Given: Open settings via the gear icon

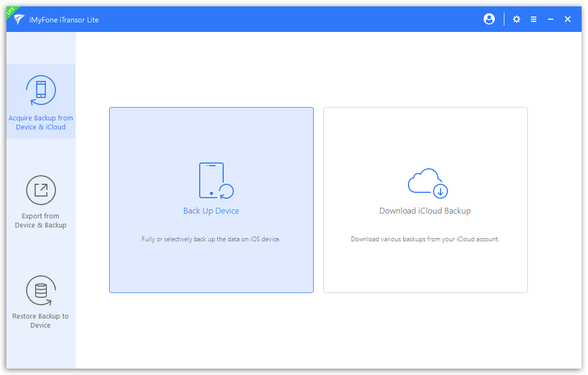Looking at the screenshot, I should 517,19.
